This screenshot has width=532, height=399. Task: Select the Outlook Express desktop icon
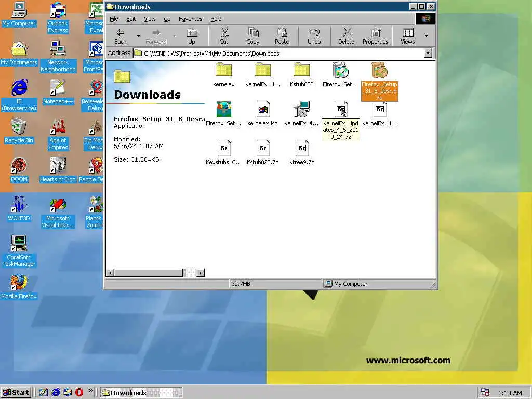58,18
